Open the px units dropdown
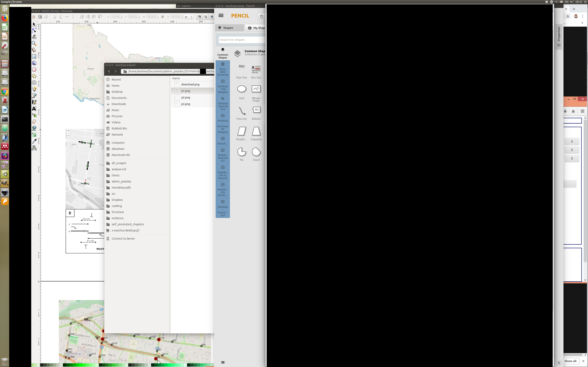 (x=188, y=17)
